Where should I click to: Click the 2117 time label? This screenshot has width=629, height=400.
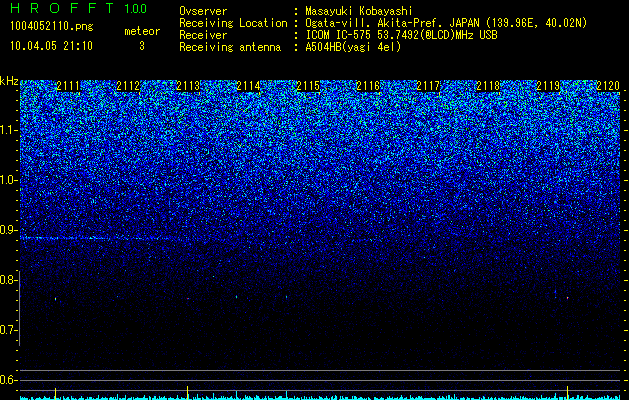point(428,86)
